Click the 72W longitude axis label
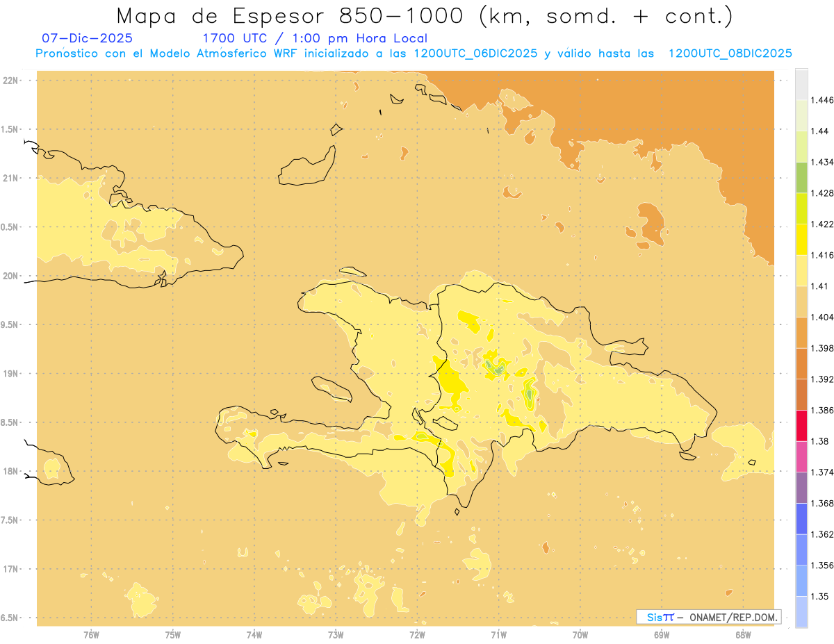Screen dimensions: 834x644 417,634
